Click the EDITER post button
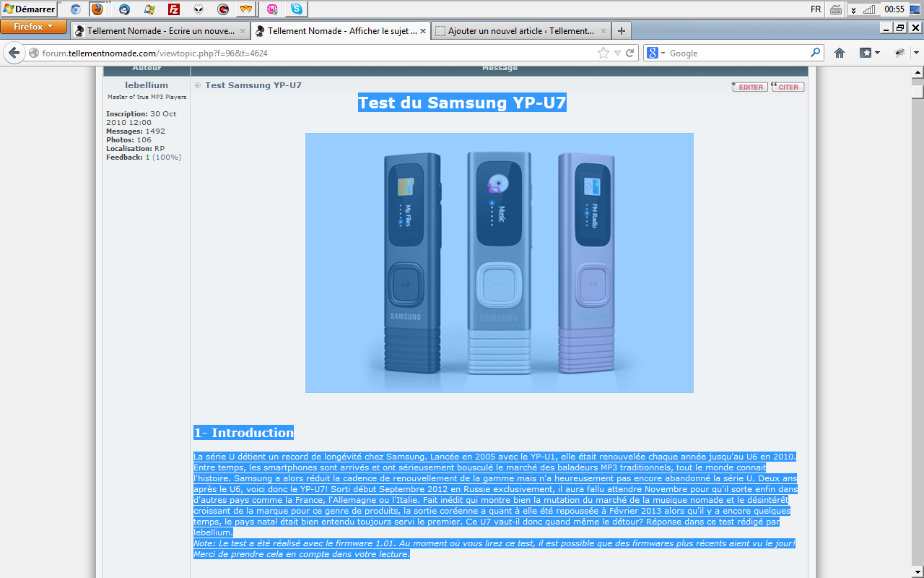The width and height of the screenshot is (924, 578). (x=750, y=87)
